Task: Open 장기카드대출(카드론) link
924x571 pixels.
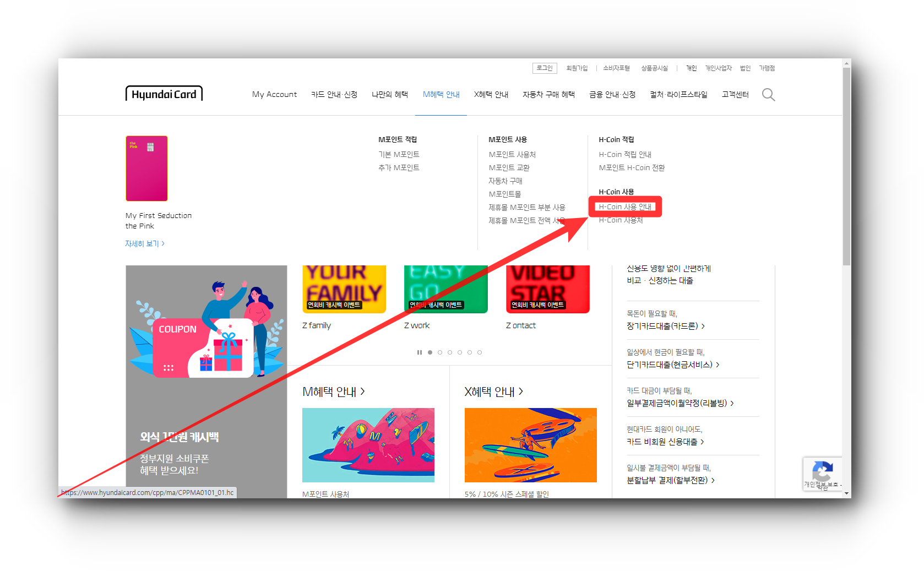Action: click(666, 326)
